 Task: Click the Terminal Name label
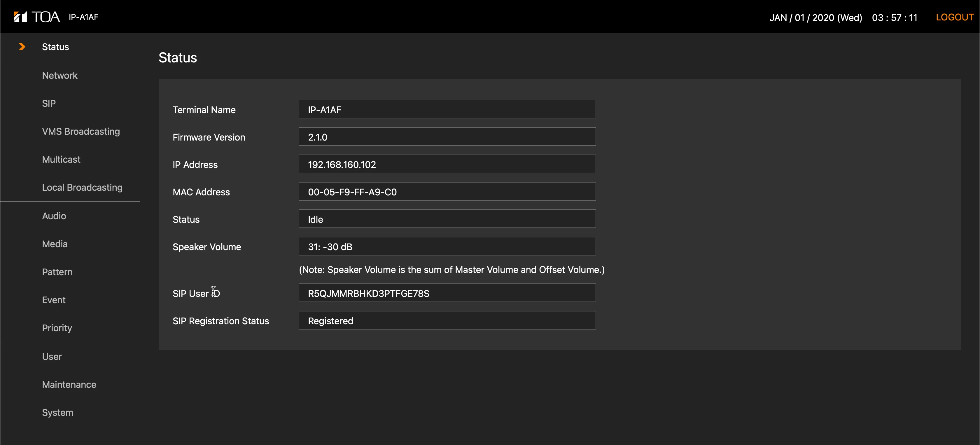[x=204, y=110]
